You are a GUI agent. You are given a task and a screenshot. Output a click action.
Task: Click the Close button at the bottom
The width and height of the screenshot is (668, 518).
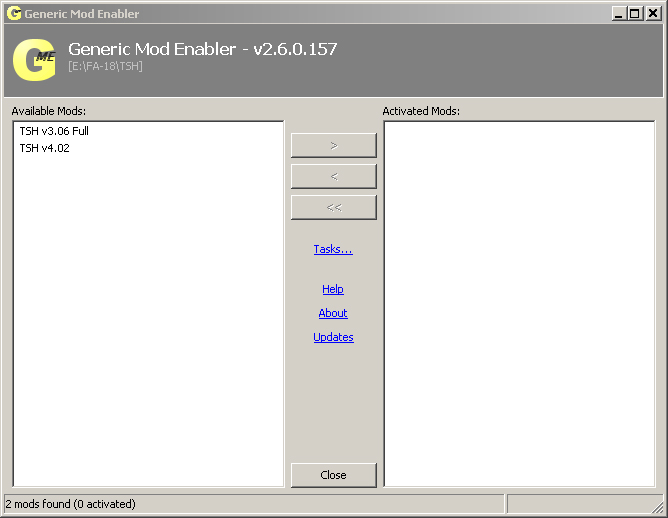[x=333, y=475]
